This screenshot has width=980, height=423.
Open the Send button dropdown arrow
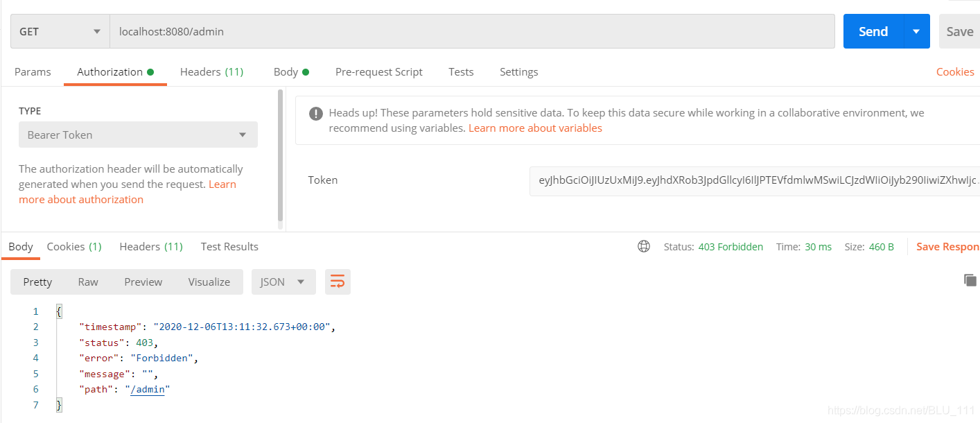coord(916,31)
